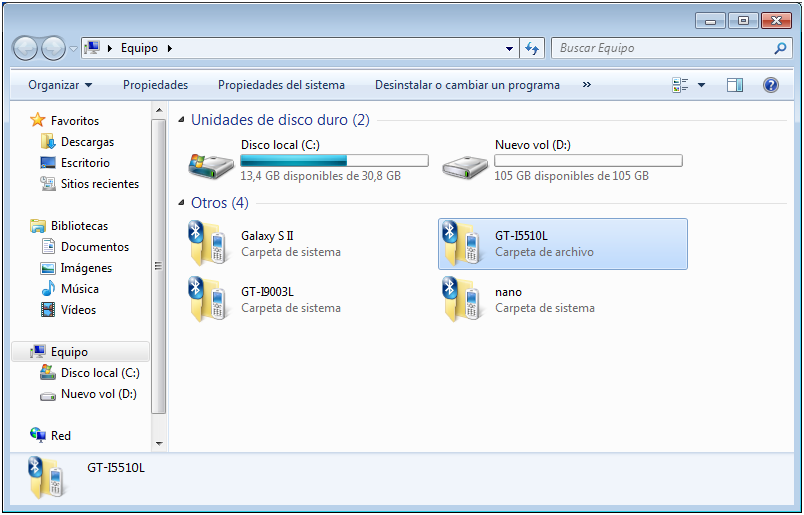
Task: Maximize the Explorer window
Action: (743, 21)
